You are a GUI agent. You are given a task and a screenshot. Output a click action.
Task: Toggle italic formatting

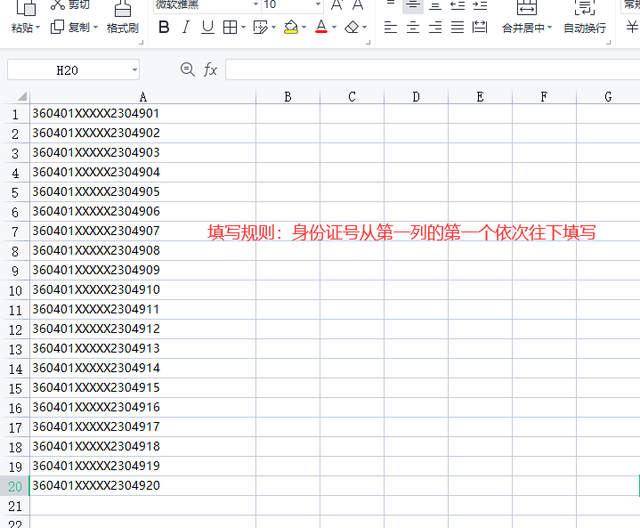click(x=186, y=27)
